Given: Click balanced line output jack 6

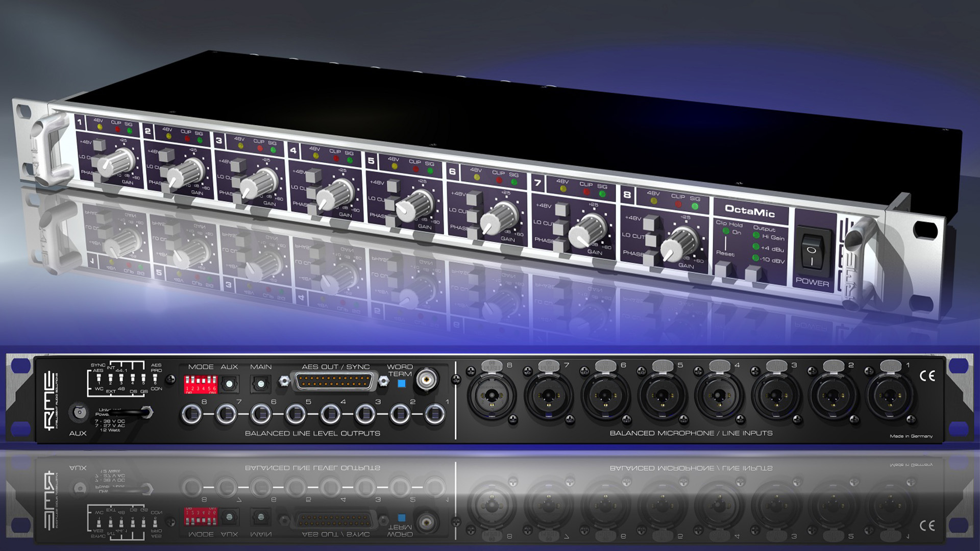Looking at the screenshot, I should point(261,414).
